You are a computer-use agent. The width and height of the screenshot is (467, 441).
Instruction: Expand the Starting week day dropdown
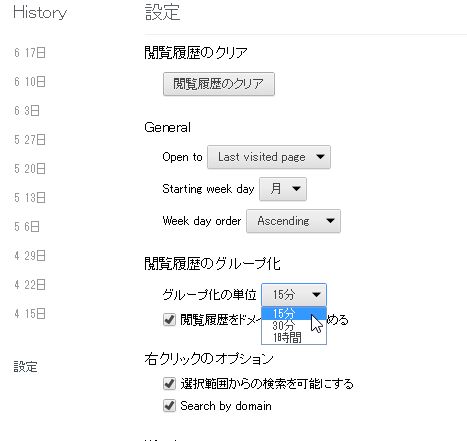(x=283, y=189)
